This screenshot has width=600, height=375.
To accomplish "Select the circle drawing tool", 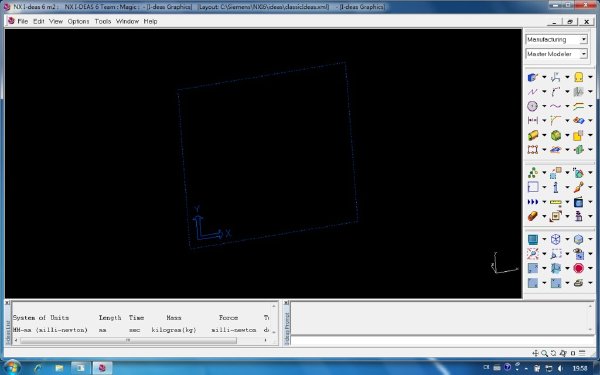I will click(533, 106).
